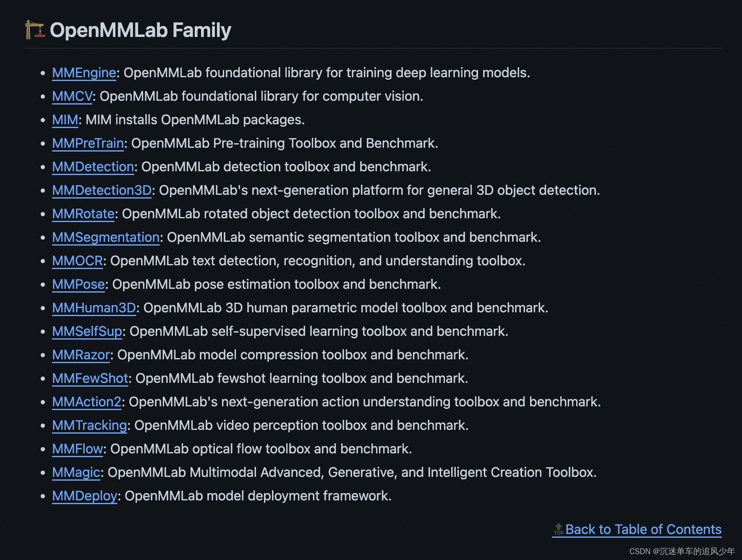The image size is (742, 560).
Task: Click the TOP arrow icon near Back link
Action: coord(559,529)
